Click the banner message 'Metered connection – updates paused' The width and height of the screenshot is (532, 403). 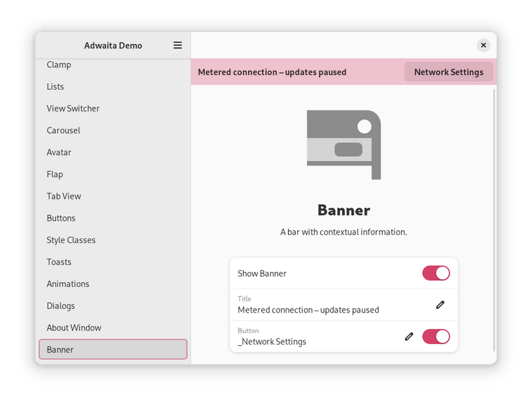[x=272, y=72]
